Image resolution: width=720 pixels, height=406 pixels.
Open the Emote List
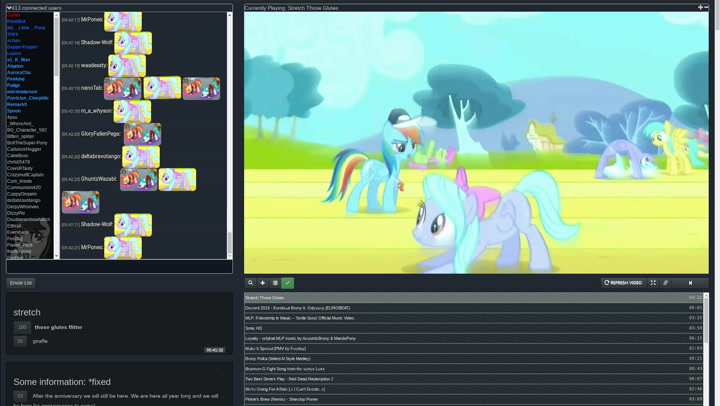click(21, 283)
